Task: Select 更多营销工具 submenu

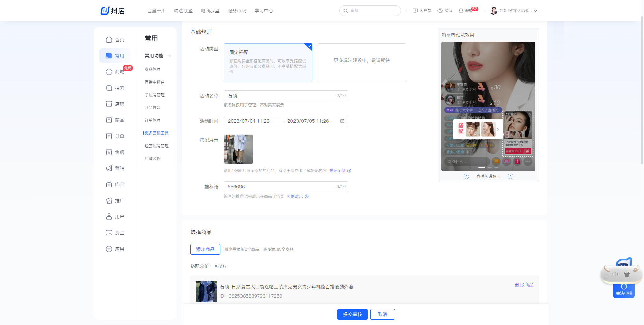Action: coord(157,133)
